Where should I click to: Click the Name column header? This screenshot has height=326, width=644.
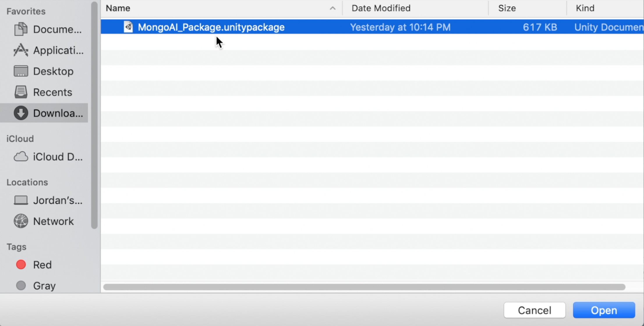[118, 8]
